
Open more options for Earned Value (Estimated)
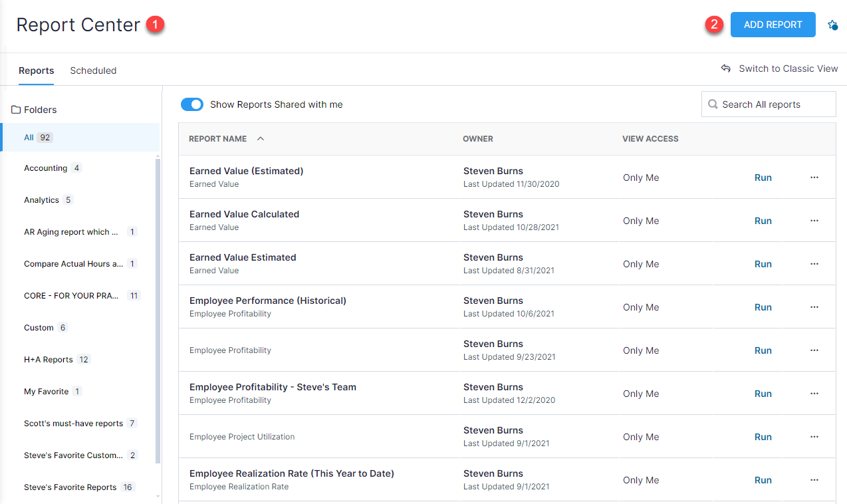point(814,178)
